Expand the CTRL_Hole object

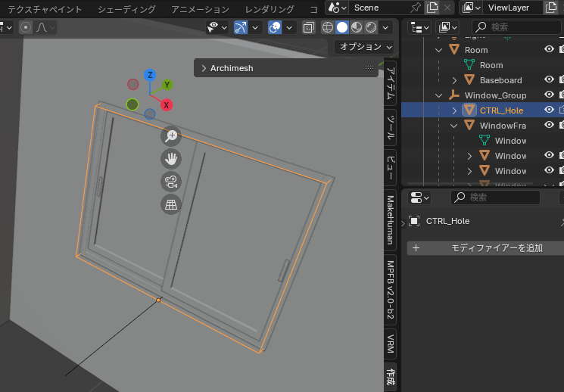pyautogui.click(x=454, y=110)
